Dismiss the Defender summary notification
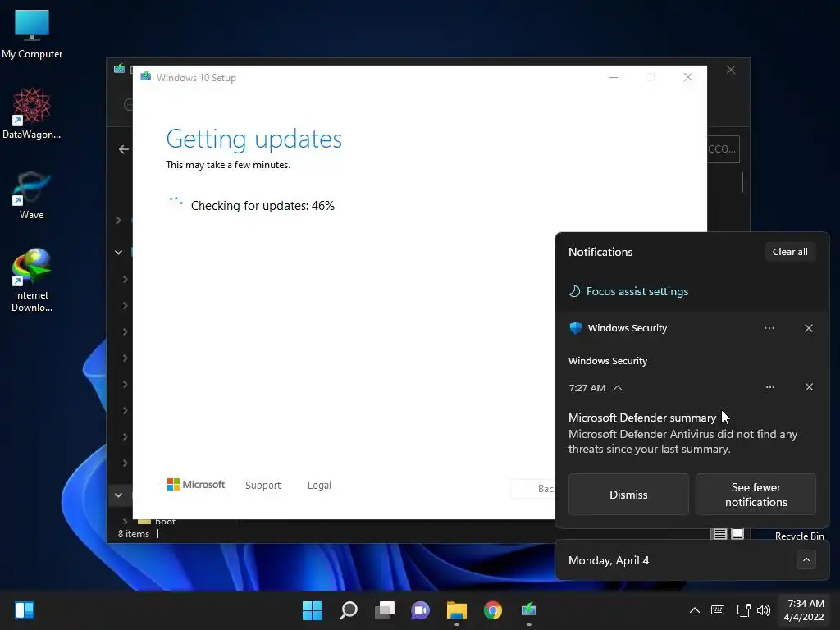 (x=628, y=495)
